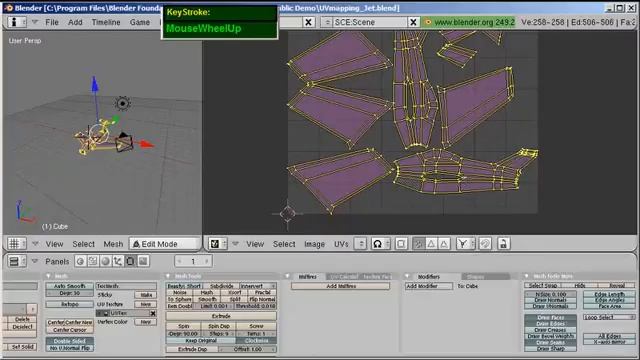Open the File menu
Image resolution: width=640 pixels, height=360 pixels.
click(52, 22)
